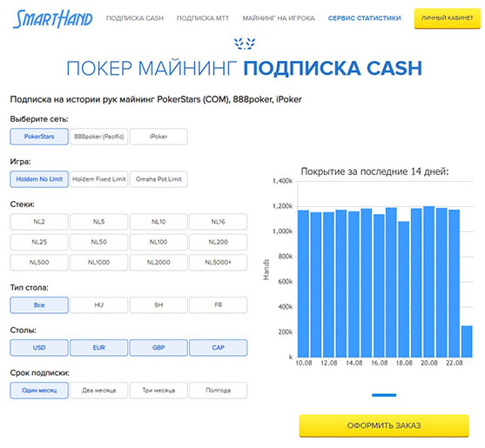
Task: Click the ЛИЧНЫЙ КАБИНЕТ button
Action: pos(448,18)
